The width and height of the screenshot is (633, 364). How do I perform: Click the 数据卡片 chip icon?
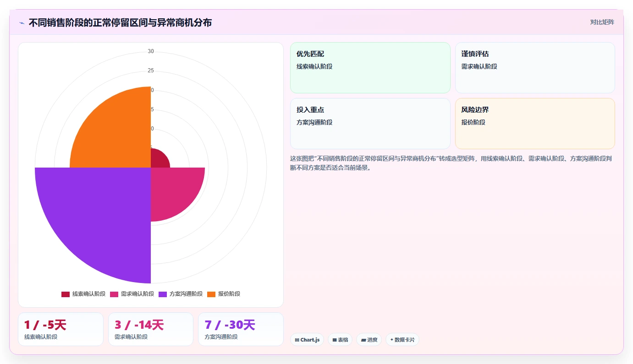coord(392,340)
